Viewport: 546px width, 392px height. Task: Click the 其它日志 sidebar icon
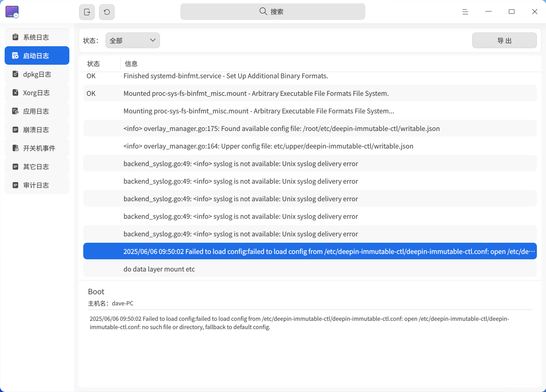pos(15,166)
